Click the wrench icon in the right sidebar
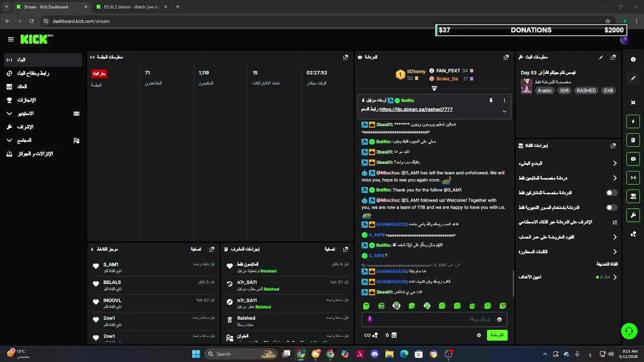Image resolution: width=644 pixels, height=362 pixels. [x=633, y=215]
